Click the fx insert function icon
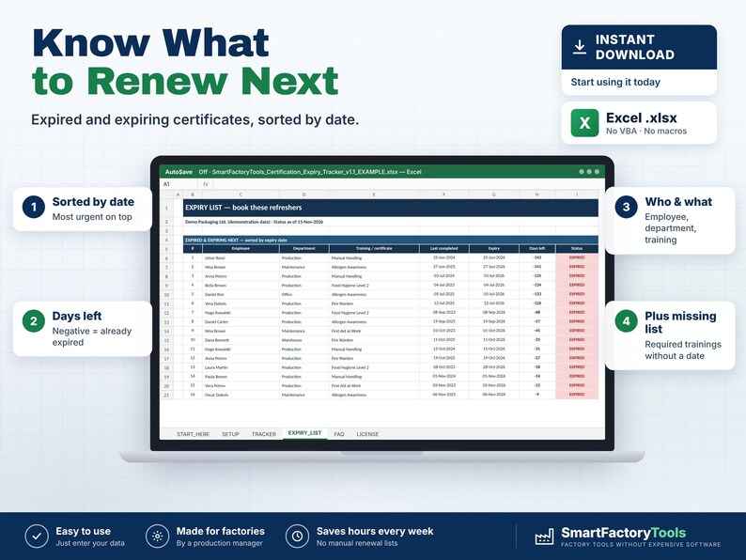The height and width of the screenshot is (560, 746). point(206,184)
